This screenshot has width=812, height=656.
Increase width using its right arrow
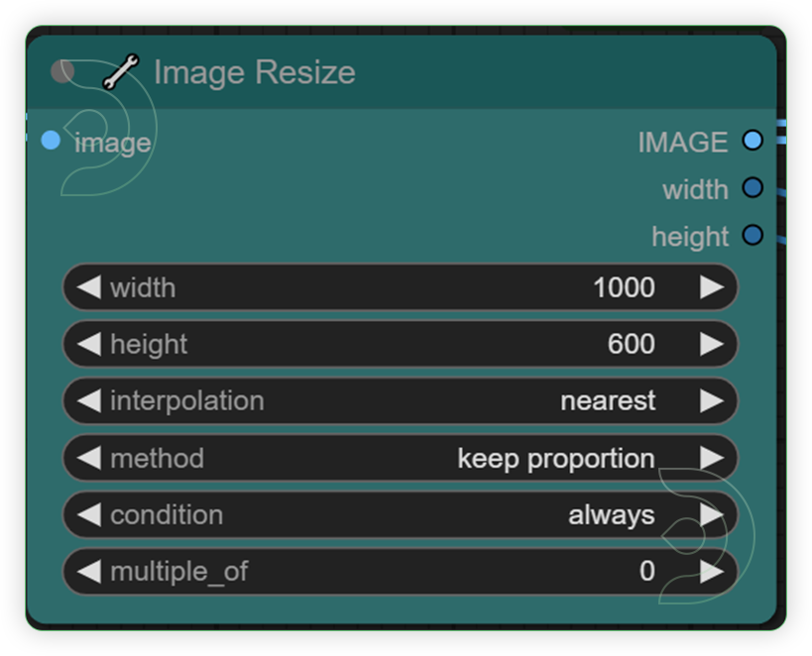pos(711,286)
